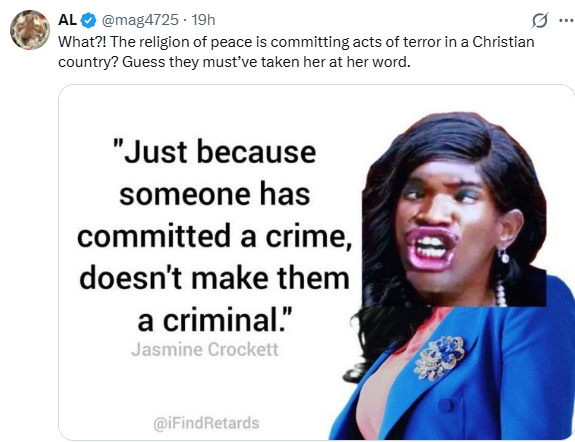
Task: Open the @mag4725 handle link
Action: click(x=140, y=20)
